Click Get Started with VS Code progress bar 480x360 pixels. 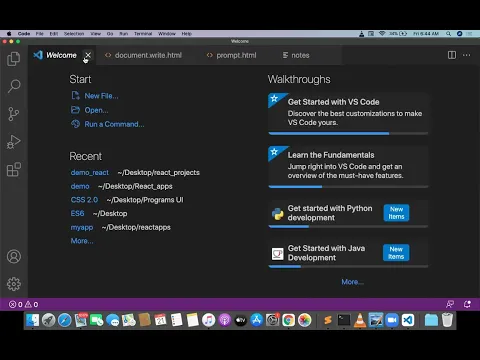(348, 133)
